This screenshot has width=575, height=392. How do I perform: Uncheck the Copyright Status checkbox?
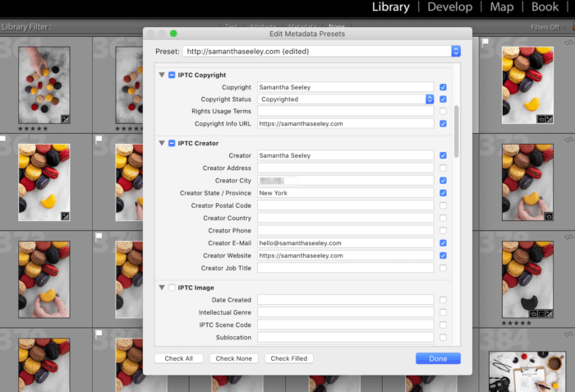tap(443, 99)
